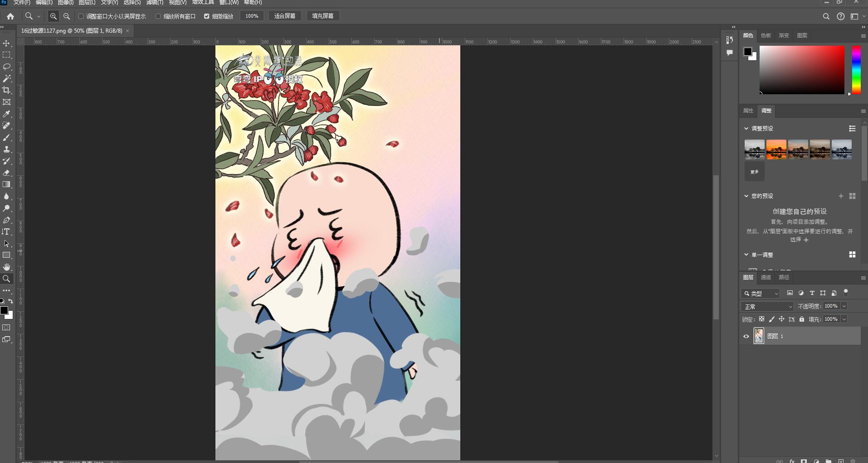Click the 填充屏幕 button

(x=323, y=16)
